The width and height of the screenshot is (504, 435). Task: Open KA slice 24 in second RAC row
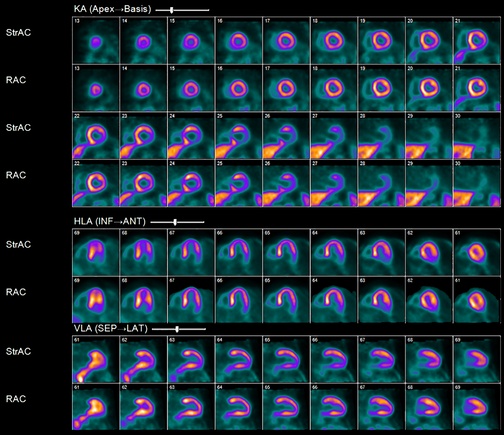click(x=191, y=184)
